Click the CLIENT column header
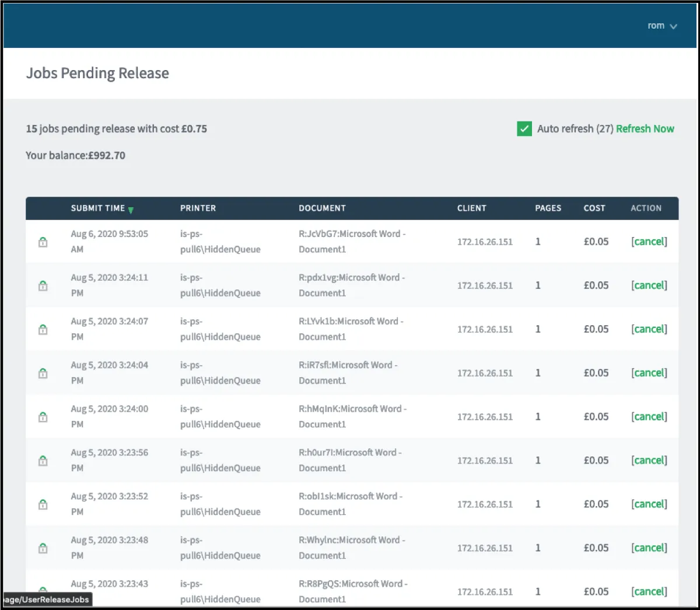Image resolution: width=700 pixels, height=610 pixels. point(471,208)
